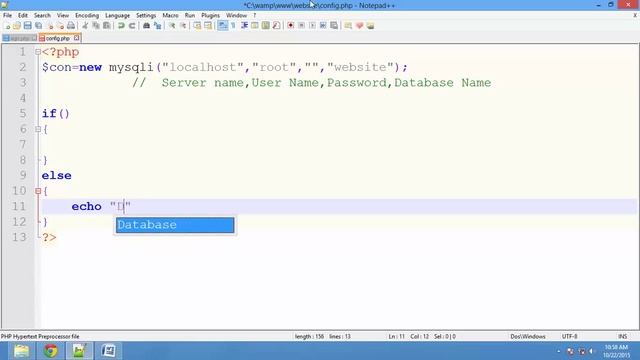The image size is (640, 360).
Task: Click the Save All toolbar icon
Action: [38, 26]
